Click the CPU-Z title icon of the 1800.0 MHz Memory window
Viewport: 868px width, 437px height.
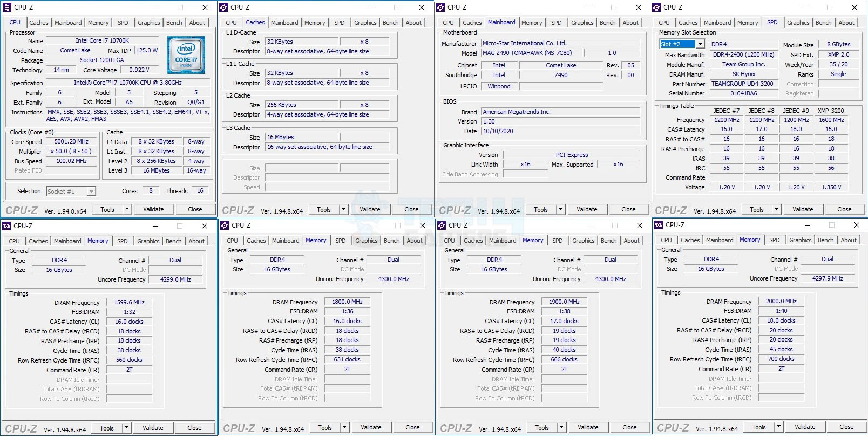(x=225, y=226)
